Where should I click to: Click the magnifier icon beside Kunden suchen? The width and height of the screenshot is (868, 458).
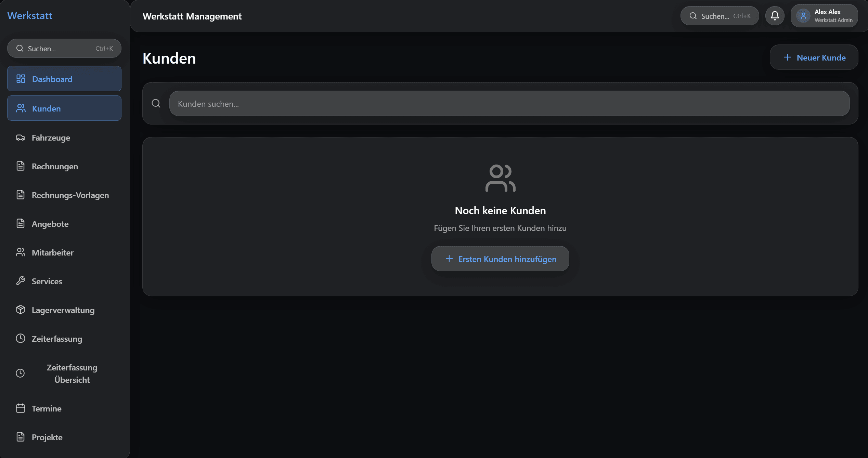click(156, 103)
